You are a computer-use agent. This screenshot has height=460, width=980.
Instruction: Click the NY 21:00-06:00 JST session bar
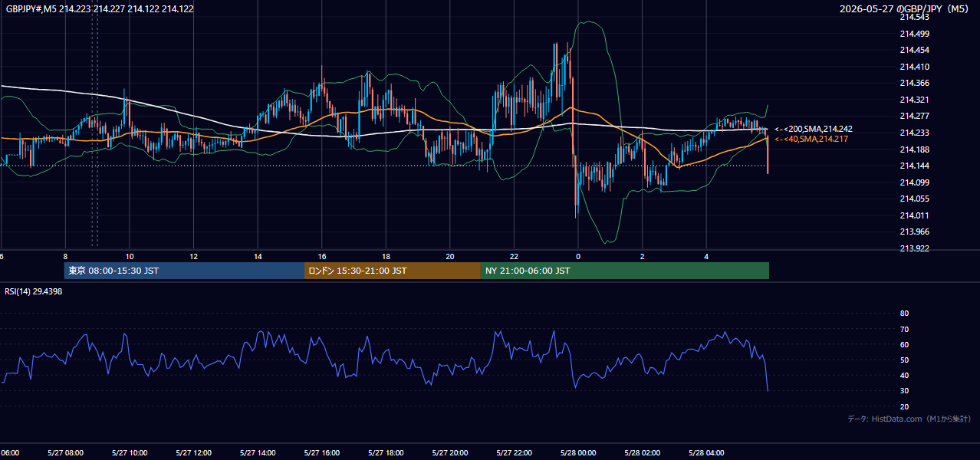tap(625, 271)
